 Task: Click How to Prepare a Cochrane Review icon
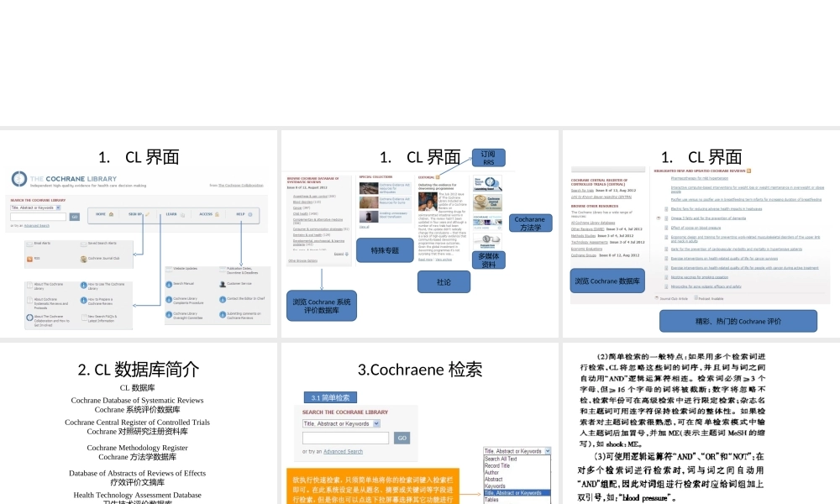click(83, 301)
